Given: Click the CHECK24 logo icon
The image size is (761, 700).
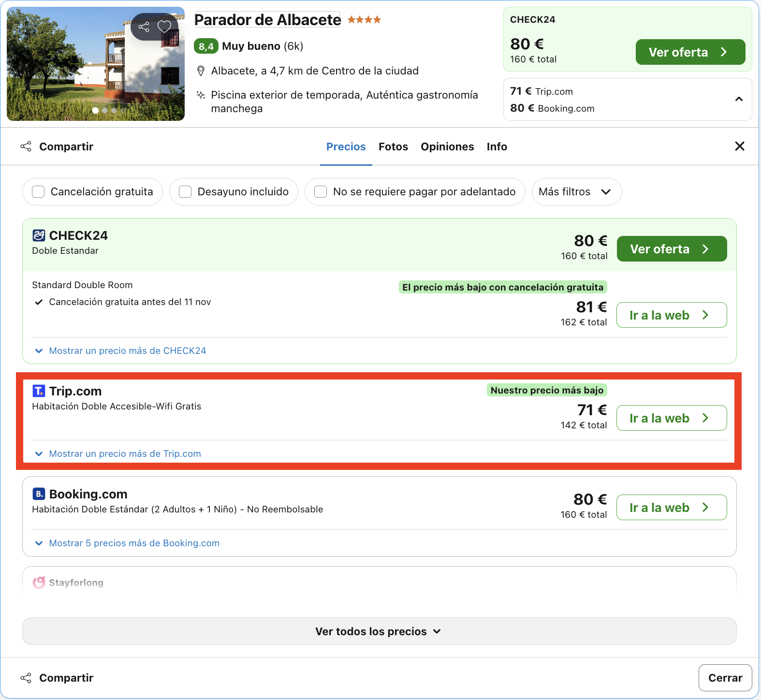Looking at the screenshot, I should [39, 235].
